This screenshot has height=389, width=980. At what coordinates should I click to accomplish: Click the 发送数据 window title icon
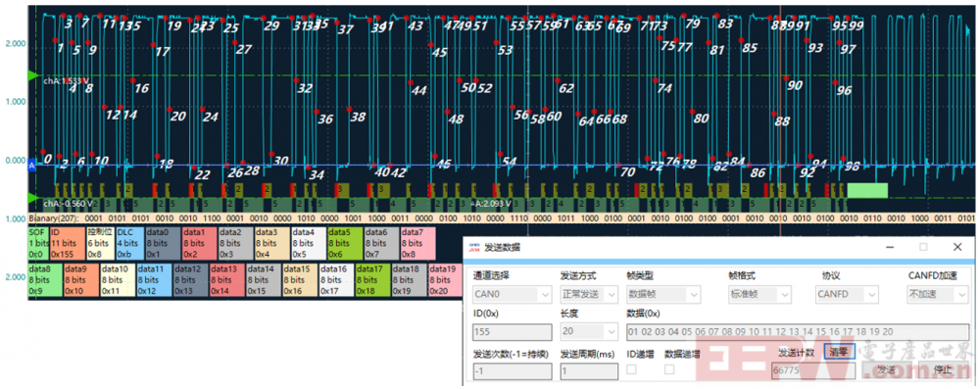coord(474,247)
